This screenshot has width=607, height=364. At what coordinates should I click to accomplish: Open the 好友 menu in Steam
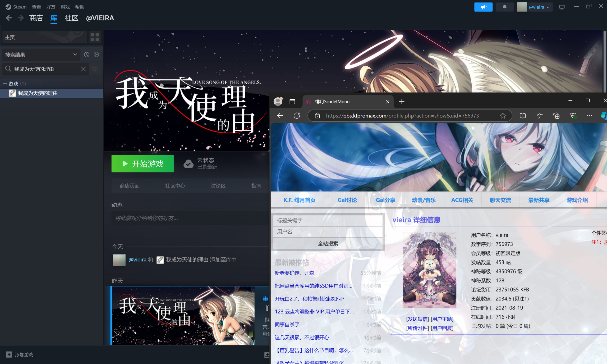pyautogui.click(x=51, y=7)
